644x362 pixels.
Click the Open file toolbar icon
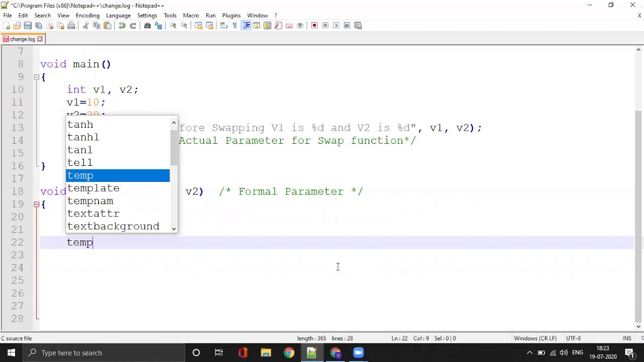17,26
